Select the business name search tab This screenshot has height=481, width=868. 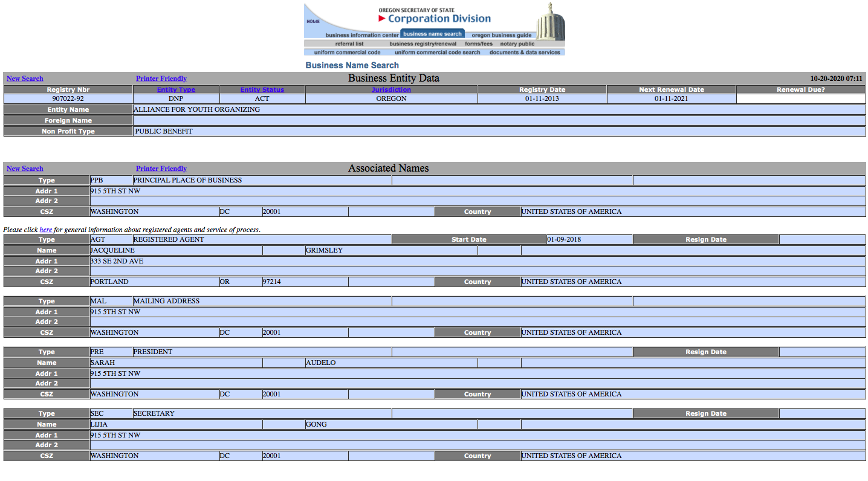(432, 34)
